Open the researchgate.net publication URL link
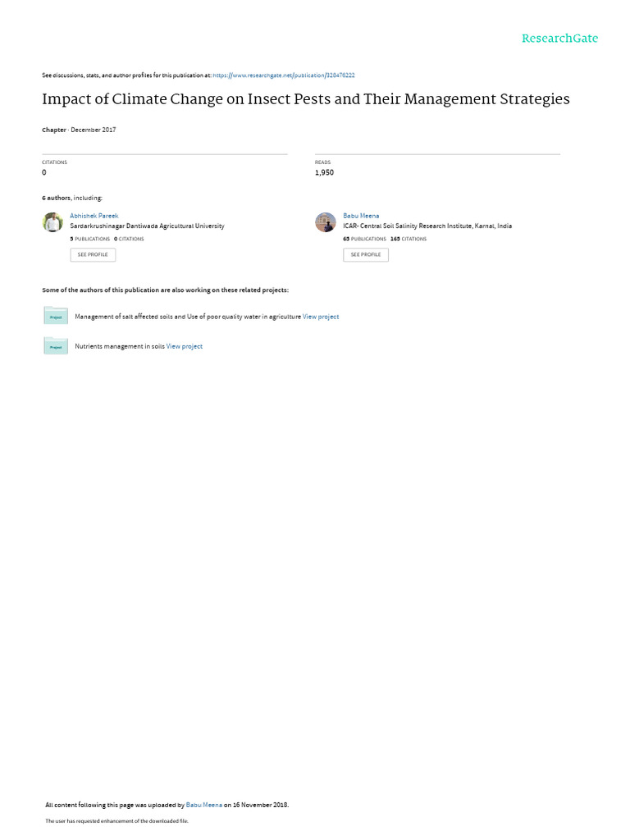The width and height of the screenshot is (630, 840). pyautogui.click(x=283, y=75)
